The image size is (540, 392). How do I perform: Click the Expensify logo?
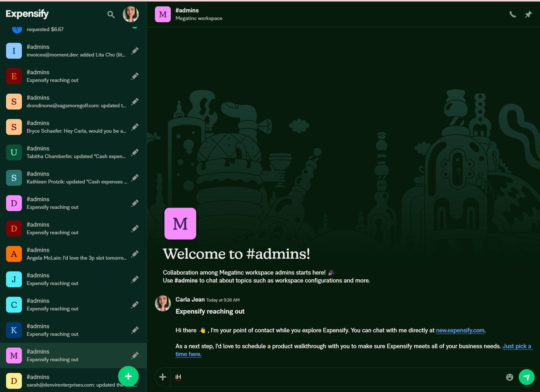(27, 14)
